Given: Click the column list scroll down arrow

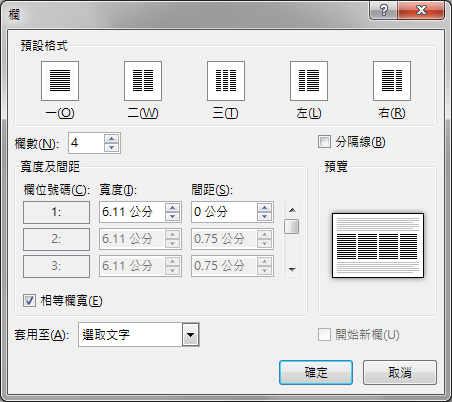Looking at the screenshot, I should coord(292,269).
